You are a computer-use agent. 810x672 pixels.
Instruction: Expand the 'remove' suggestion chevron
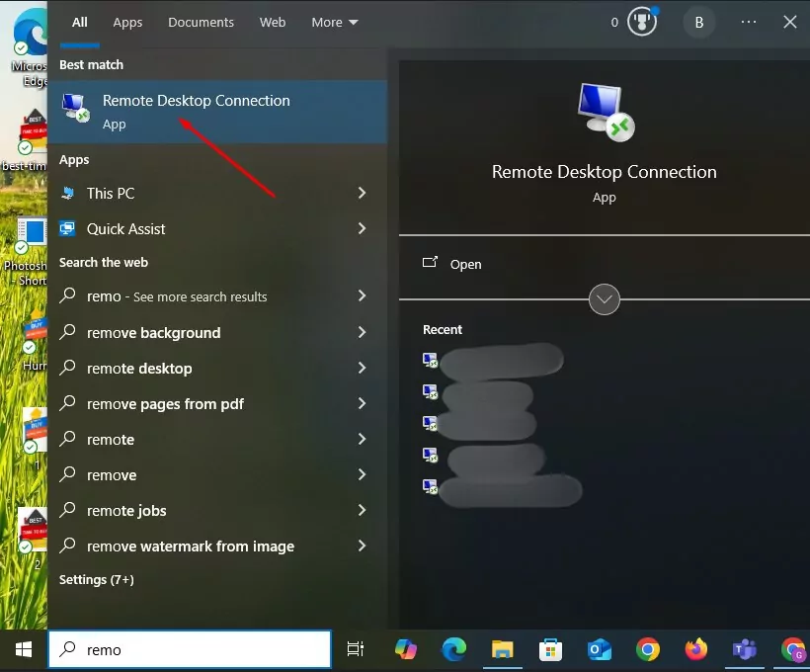coord(363,474)
